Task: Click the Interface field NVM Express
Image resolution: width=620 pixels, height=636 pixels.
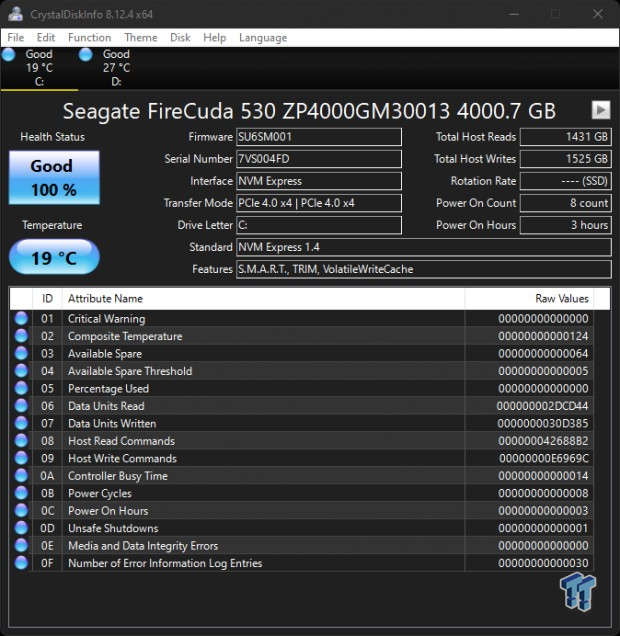Action: point(319,181)
